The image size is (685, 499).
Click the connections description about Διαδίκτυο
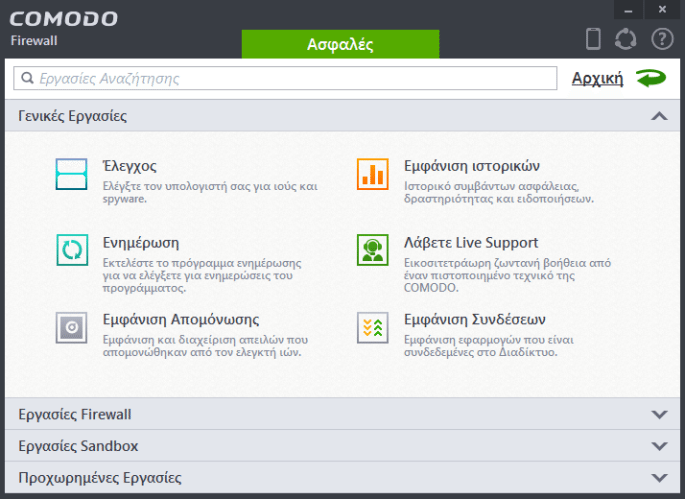pos(489,346)
